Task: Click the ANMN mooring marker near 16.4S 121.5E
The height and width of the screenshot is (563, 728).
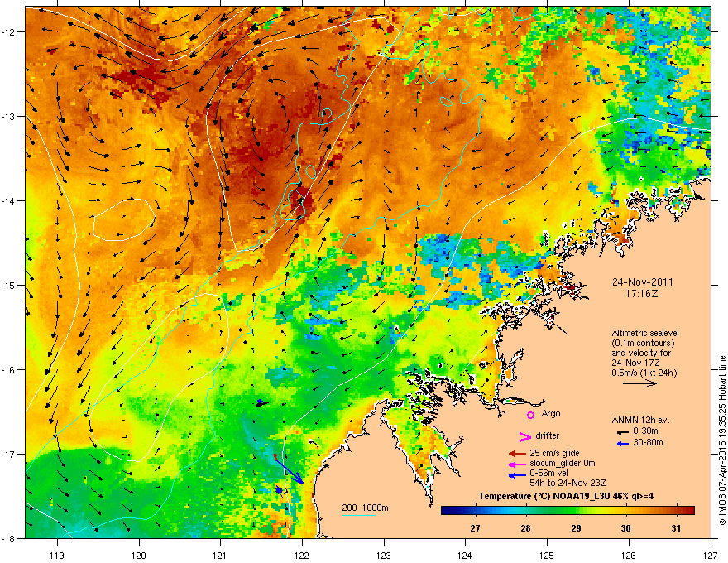Action: point(261,403)
